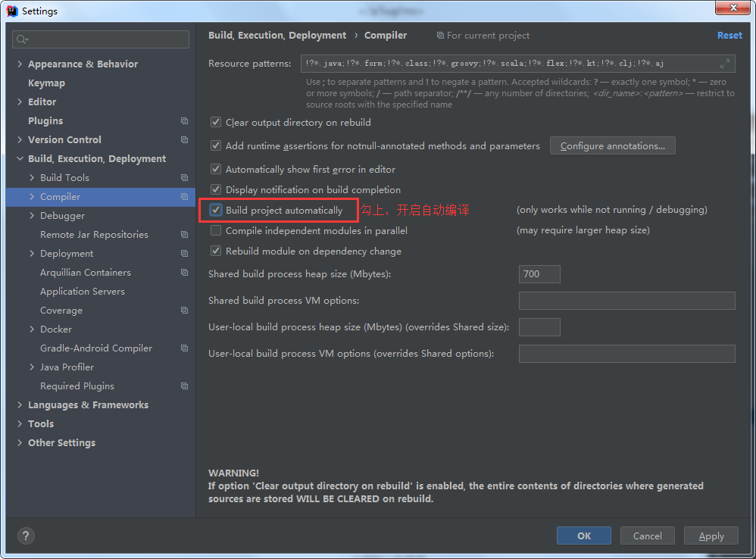The image size is (756, 559).
Task: Click the project-level icon beside Build Tools
Action: pyautogui.click(x=184, y=178)
